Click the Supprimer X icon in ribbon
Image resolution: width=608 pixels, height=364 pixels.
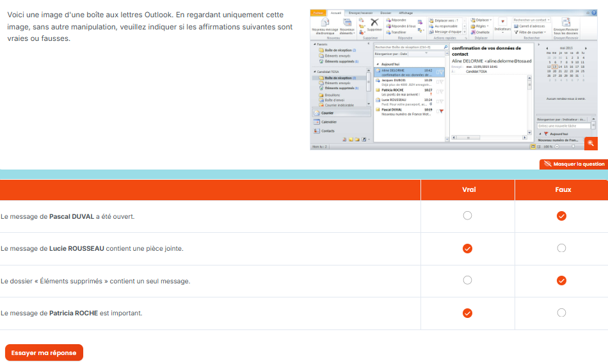click(374, 22)
